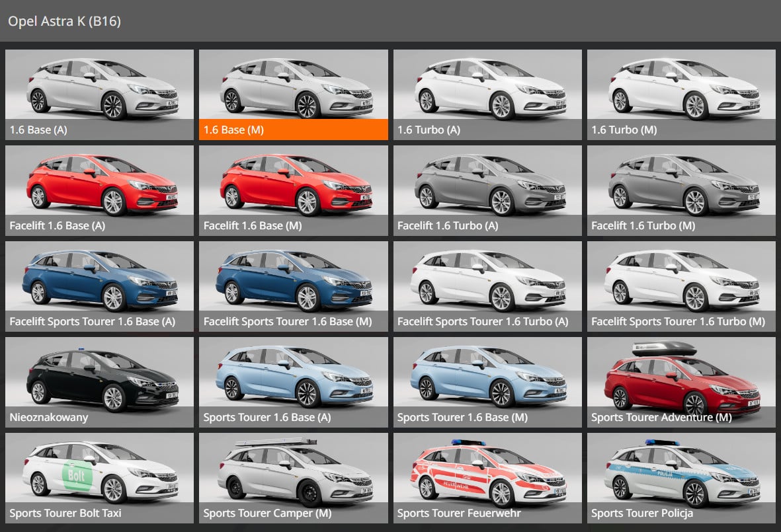Screen dimensions: 781x532
Task: Select Facelift 1.6 Turbo (M) car
Action: tap(681, 190)
